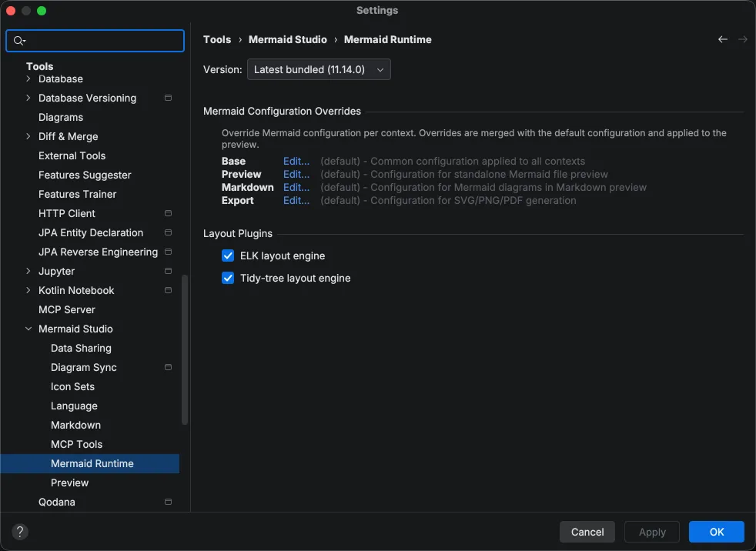Open the Features Trainer page
The image size is (756, 551).
[x=77, y=194]
